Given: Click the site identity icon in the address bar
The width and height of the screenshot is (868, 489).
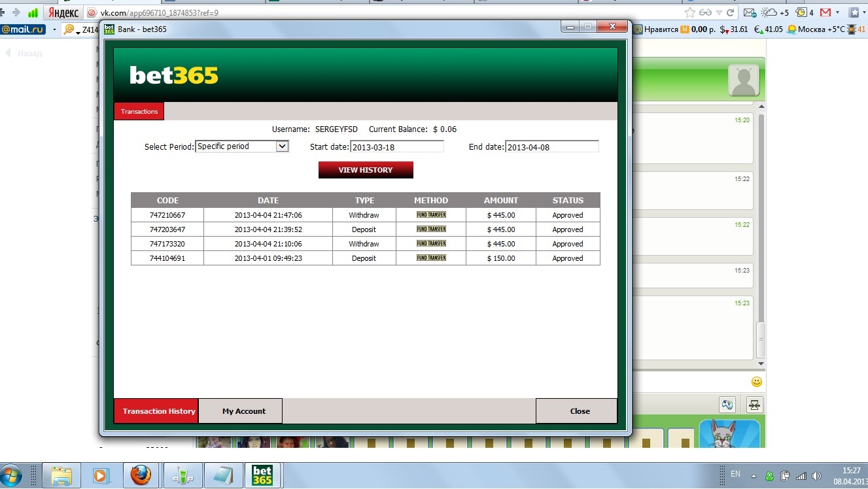Looking at the screenshot, I should pyautogui.click(x=92, y=12).
